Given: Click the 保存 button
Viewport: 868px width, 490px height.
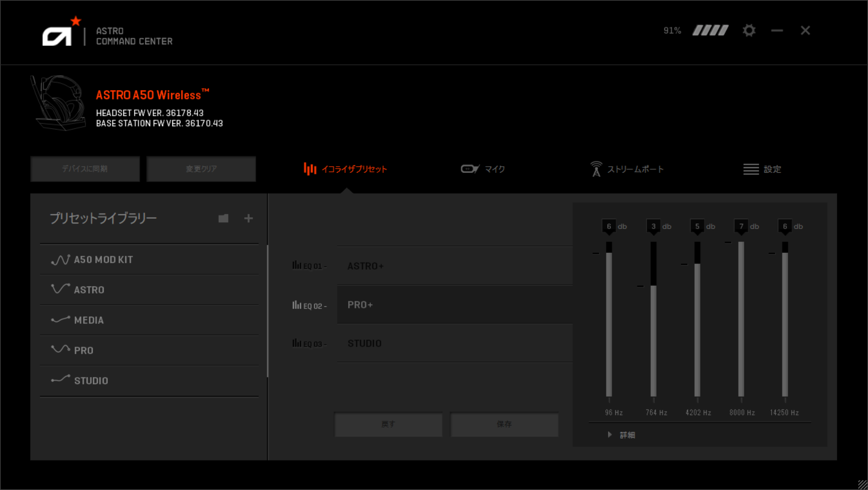Looking at the screenshot, I should (504, 424).
